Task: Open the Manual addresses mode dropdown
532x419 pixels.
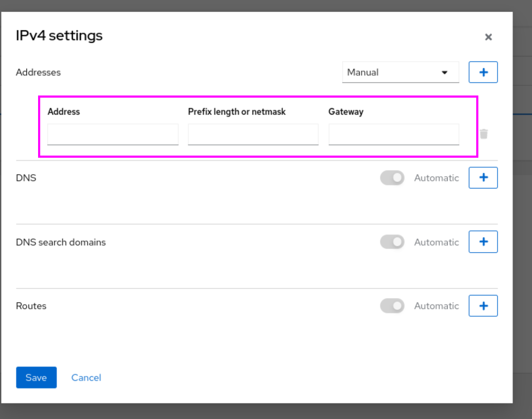Action: [x=401, y=72]
